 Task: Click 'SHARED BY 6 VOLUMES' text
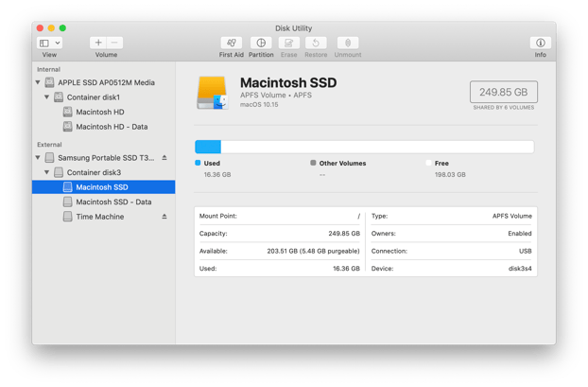pyautogui.click(x=504, y=107)
